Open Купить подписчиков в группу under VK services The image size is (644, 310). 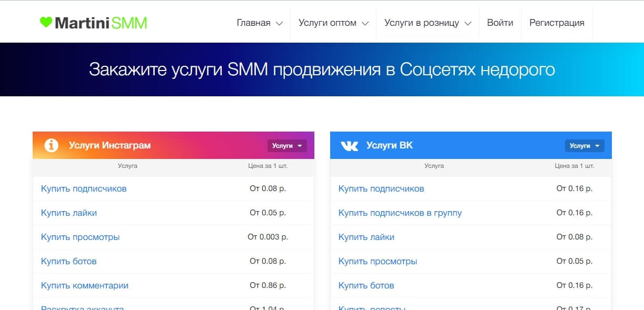tap(401, 213)
